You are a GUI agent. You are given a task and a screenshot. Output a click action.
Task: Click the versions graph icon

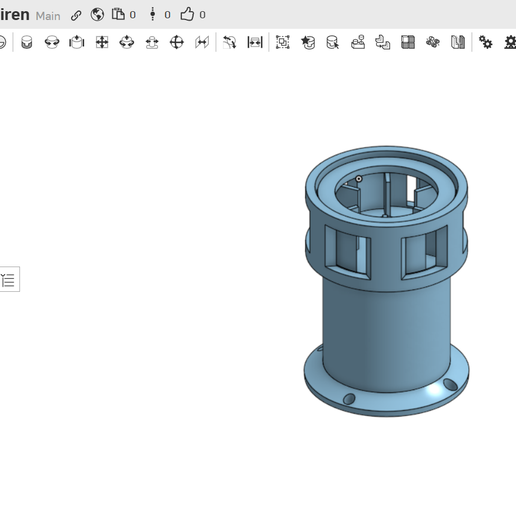[x=153, y=15]
